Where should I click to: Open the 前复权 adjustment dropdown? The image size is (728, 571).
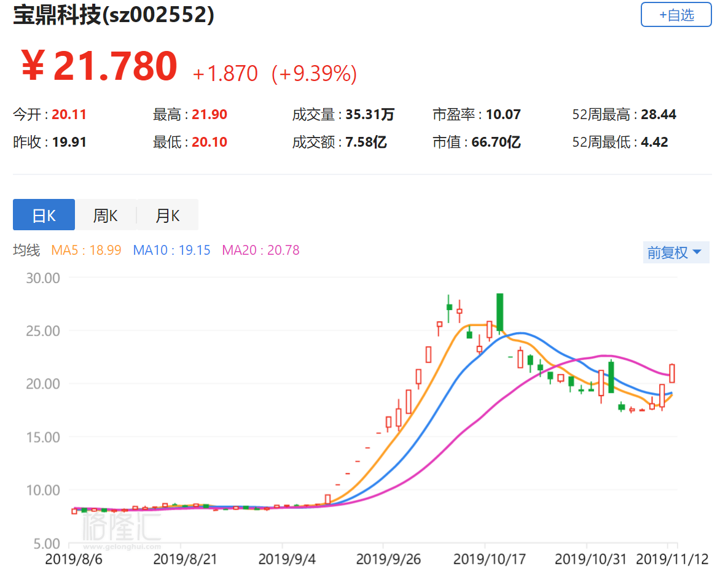click(676, 252)
